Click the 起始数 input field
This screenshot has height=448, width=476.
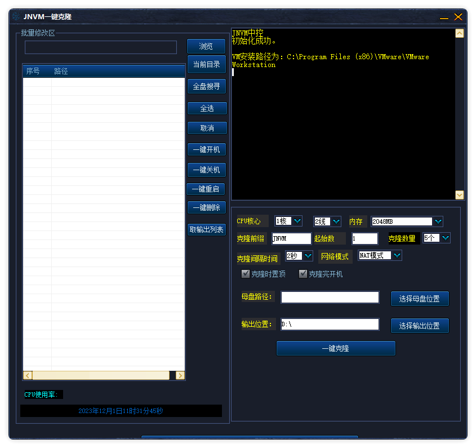364,238
